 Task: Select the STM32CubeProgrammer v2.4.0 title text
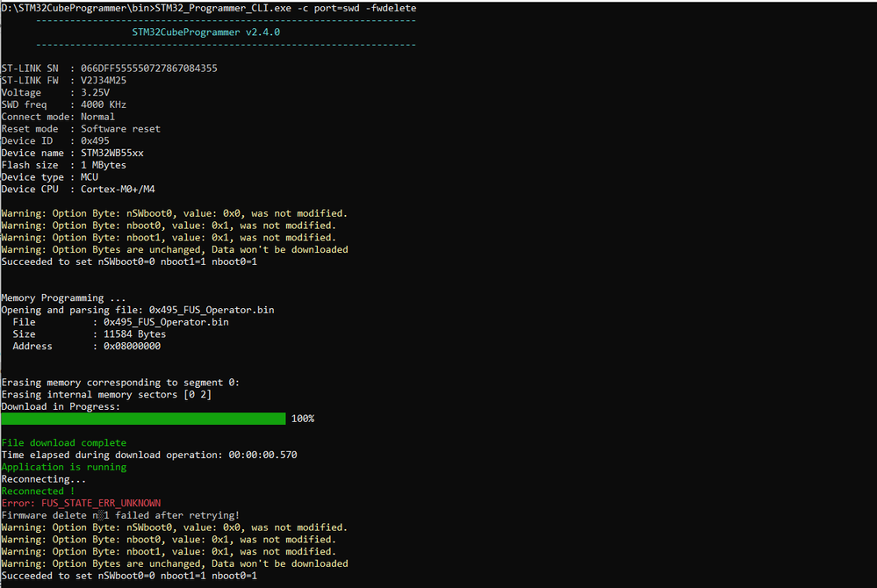click(205, 32)
